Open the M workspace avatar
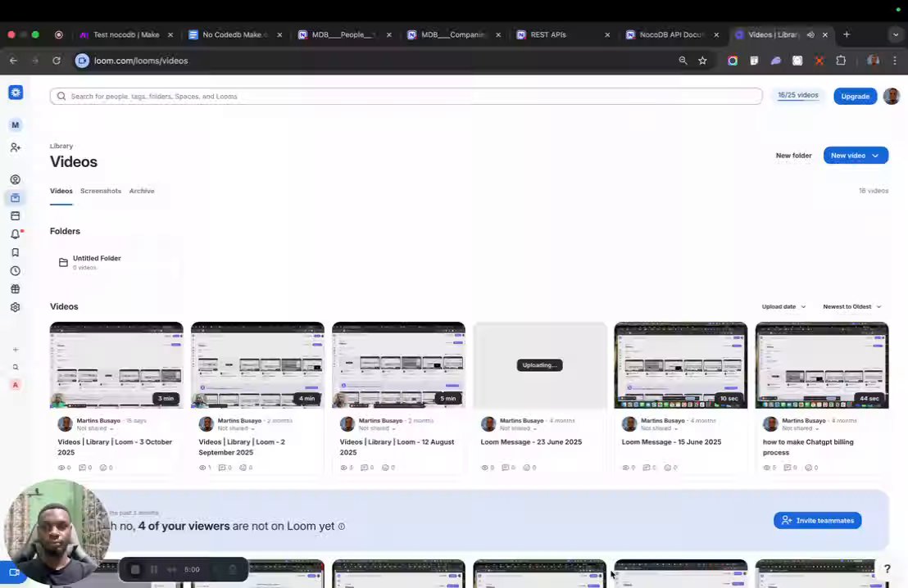The width and height of the screenshot is (908, 588). pyautogui.click(x=16, y=125)
